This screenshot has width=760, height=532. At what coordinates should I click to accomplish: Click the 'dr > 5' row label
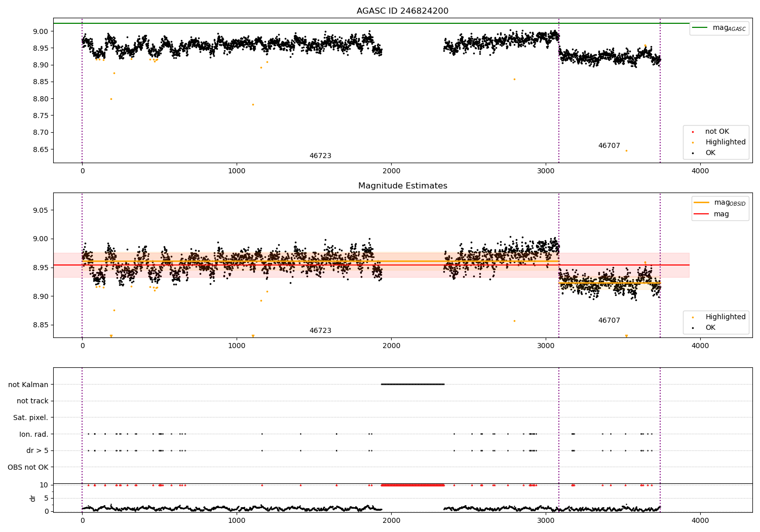37,450
